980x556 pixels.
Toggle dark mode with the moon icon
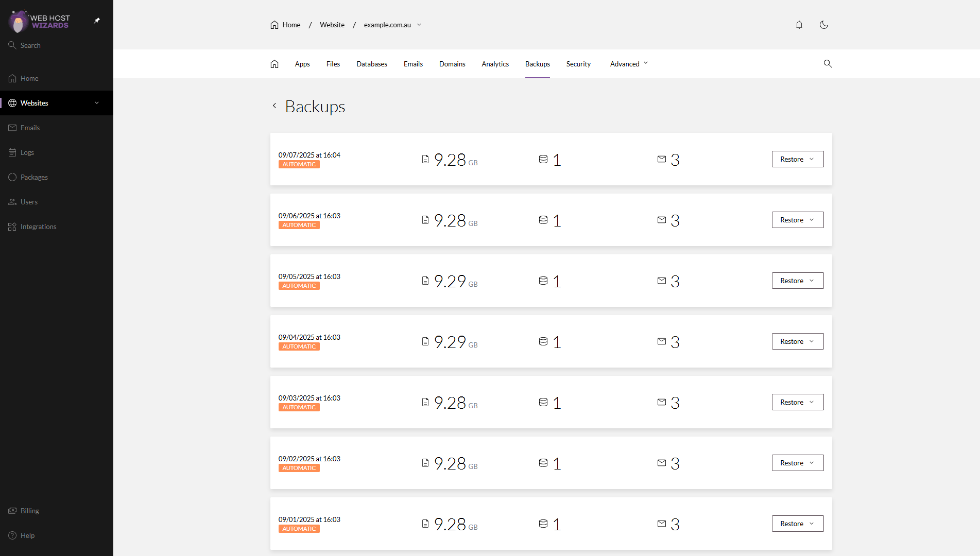823,24
